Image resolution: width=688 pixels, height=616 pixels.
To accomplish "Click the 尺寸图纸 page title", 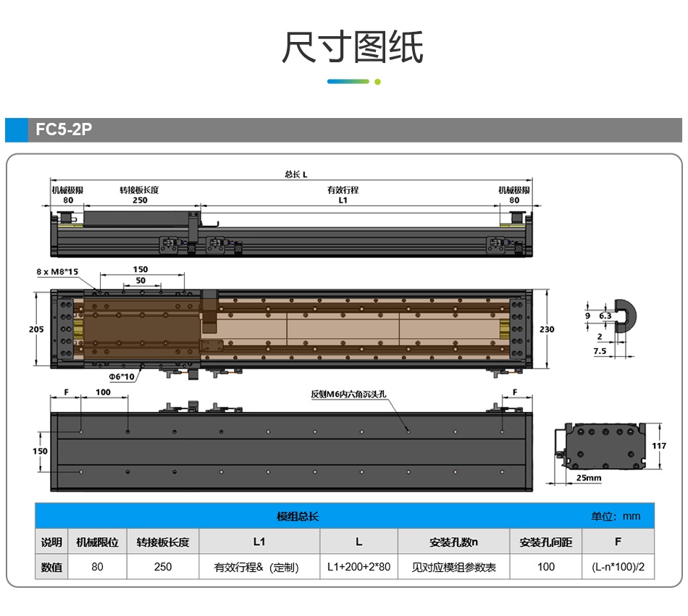I will 352,48.
